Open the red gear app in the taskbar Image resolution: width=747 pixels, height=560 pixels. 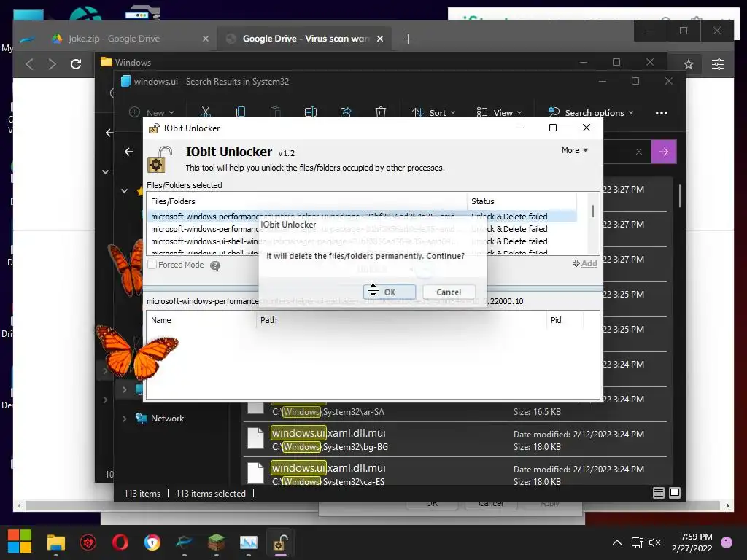click(x=88, y=542)
